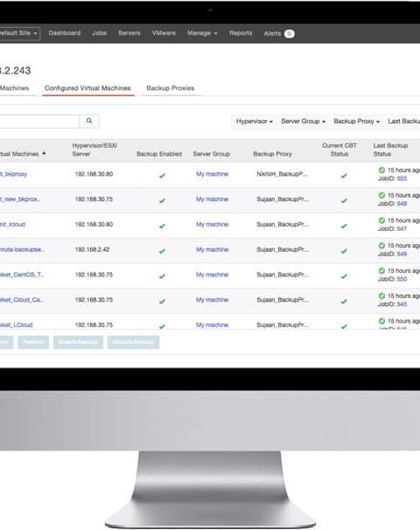Select the 192.168.2.42 server cell
Screen dimensions: 420x530
[x=92, y=249]
